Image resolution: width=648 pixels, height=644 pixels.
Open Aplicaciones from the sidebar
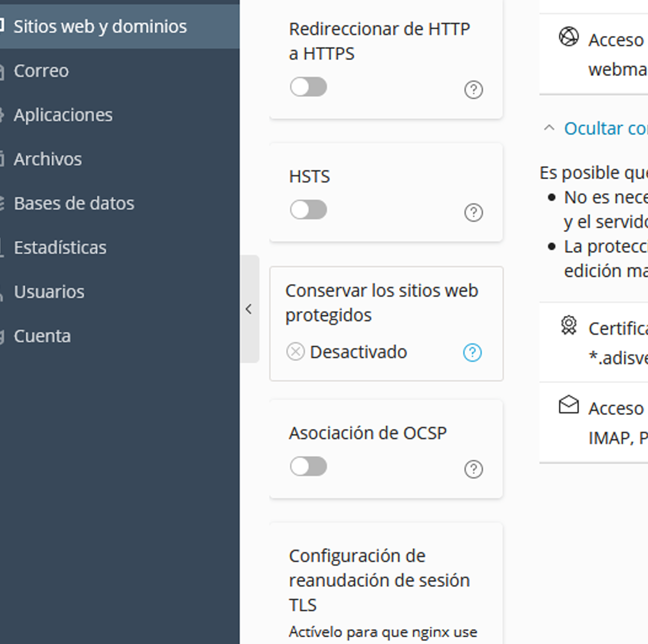pyautogui.click(x=63, y=115)
